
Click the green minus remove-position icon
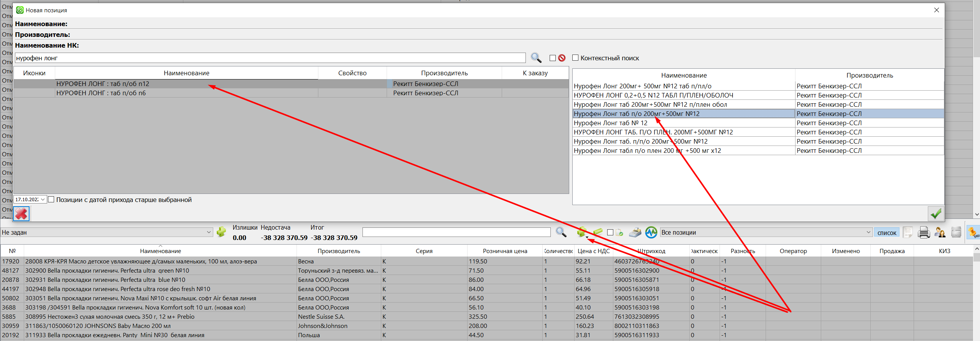point(598,232)
